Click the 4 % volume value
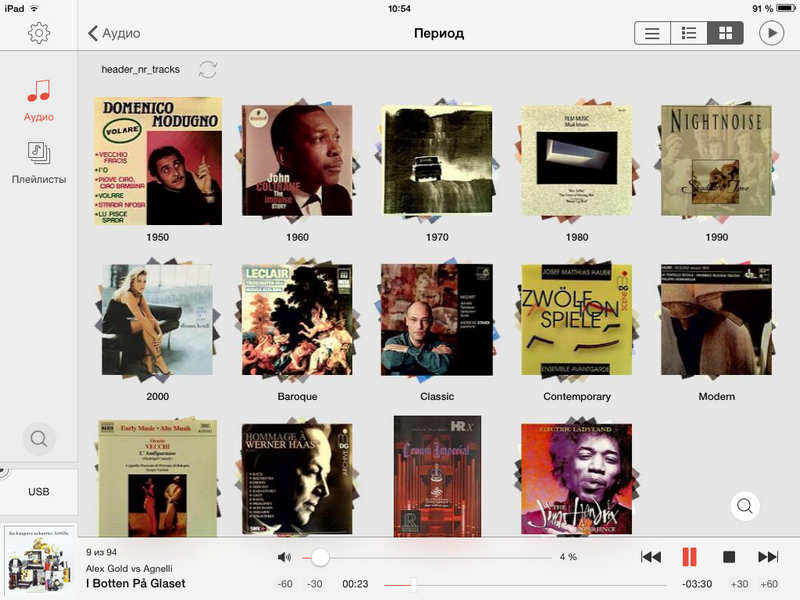This screenshot has height=600, width=800. 568,557
